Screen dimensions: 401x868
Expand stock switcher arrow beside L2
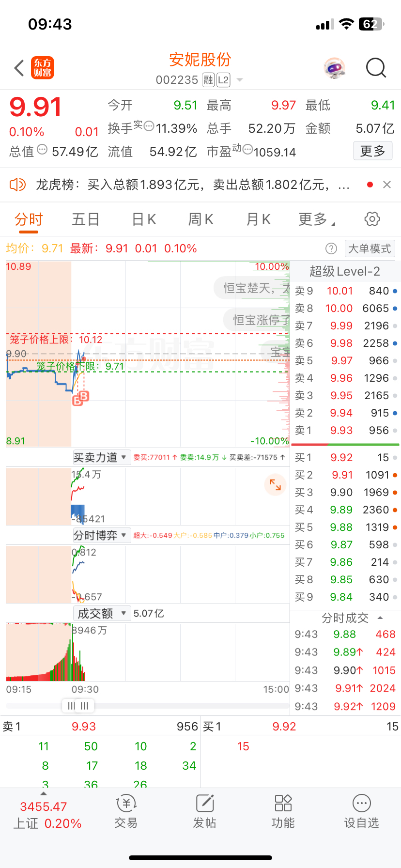point(239,80)
